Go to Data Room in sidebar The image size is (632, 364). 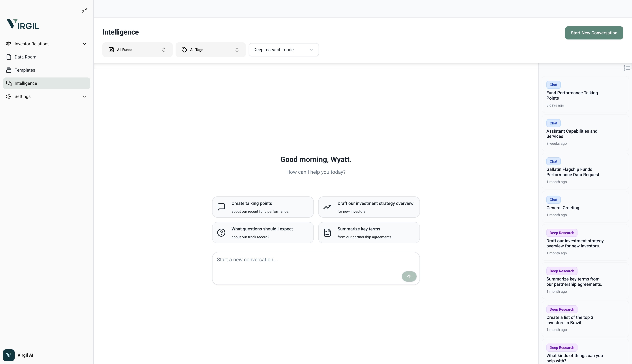[25, 57]
